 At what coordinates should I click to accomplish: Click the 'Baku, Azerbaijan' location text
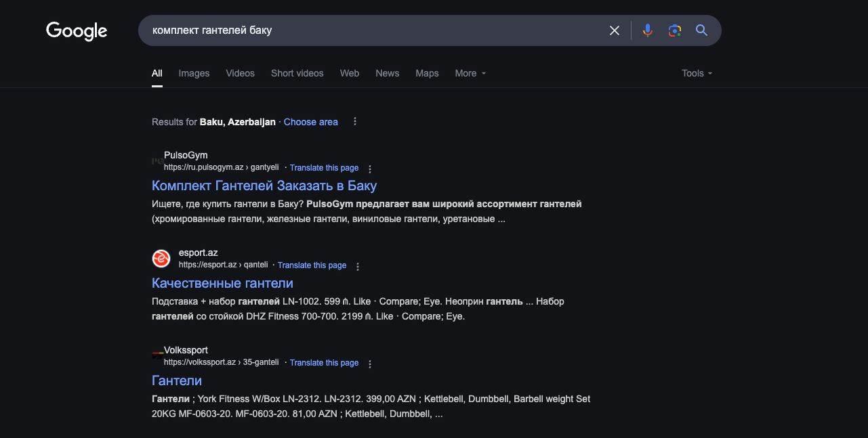[238, 122]
